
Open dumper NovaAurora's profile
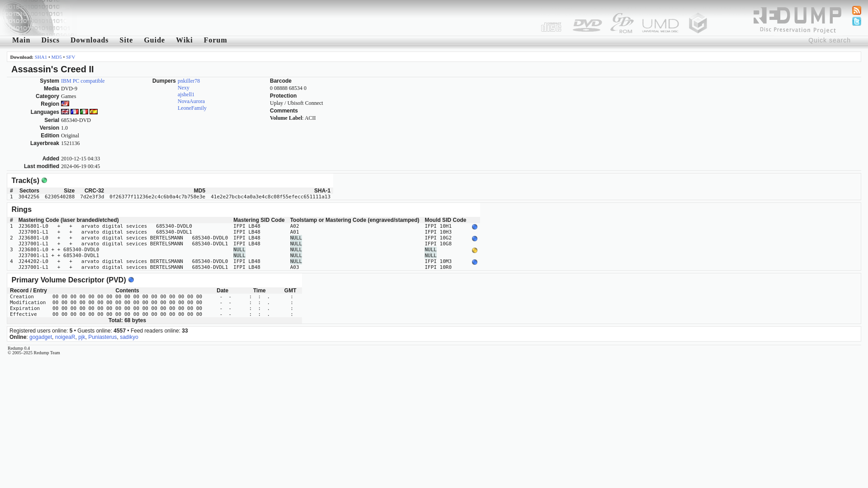[x=191, y=101]
